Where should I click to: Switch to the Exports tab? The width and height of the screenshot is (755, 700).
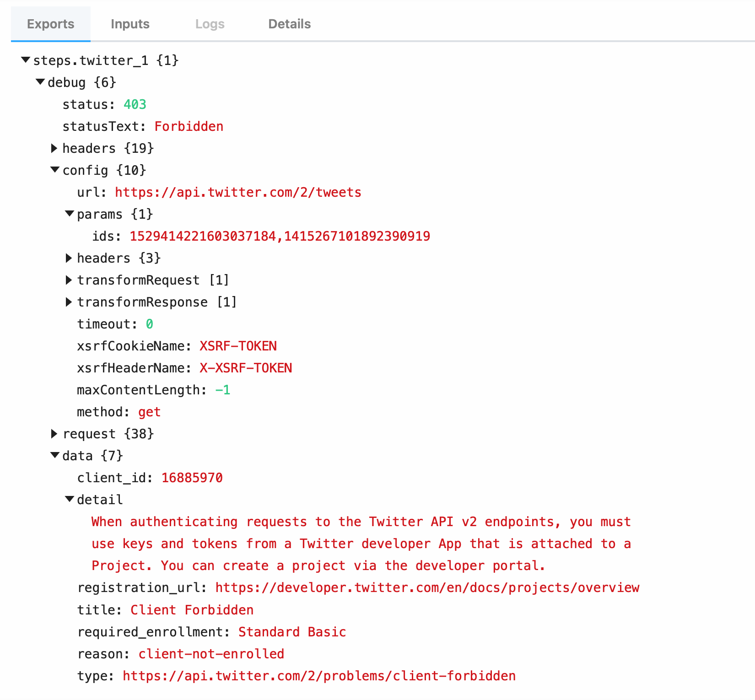tap(50, 24)
